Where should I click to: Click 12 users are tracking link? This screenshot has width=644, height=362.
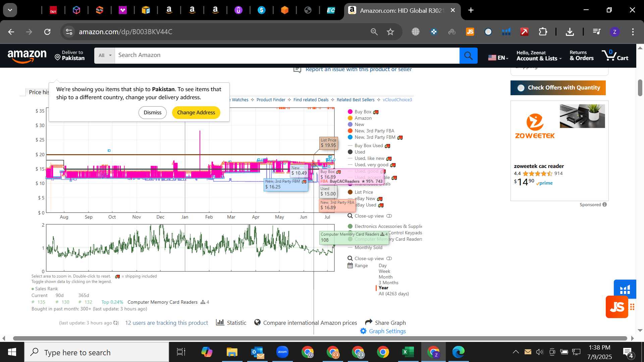coord(166,323)
